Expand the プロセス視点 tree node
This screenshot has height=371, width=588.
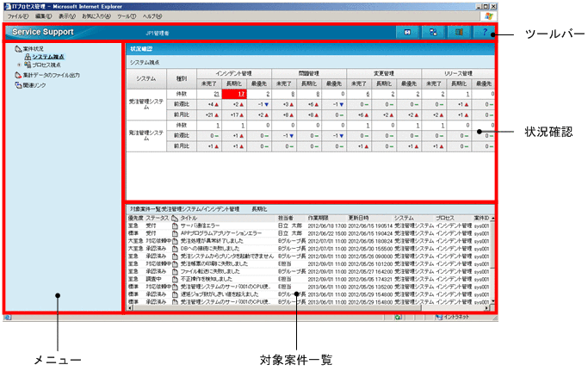click(18, 65)
